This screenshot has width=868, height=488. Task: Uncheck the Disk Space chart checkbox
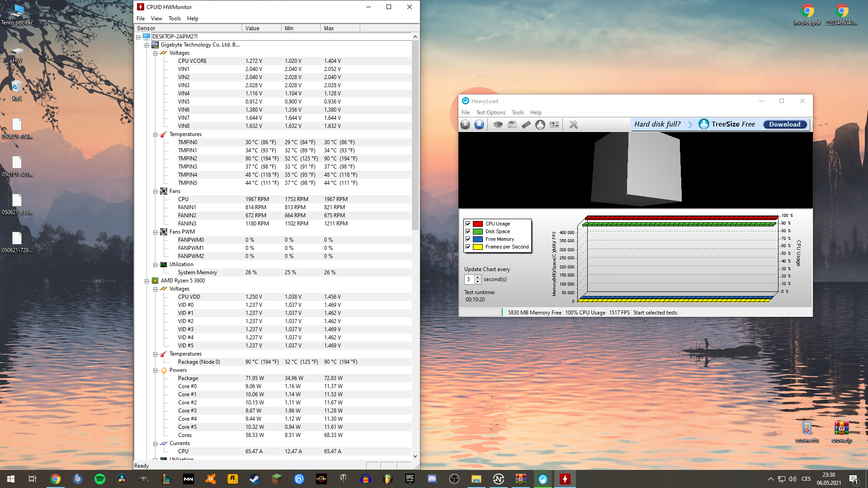tap(468, 231)
